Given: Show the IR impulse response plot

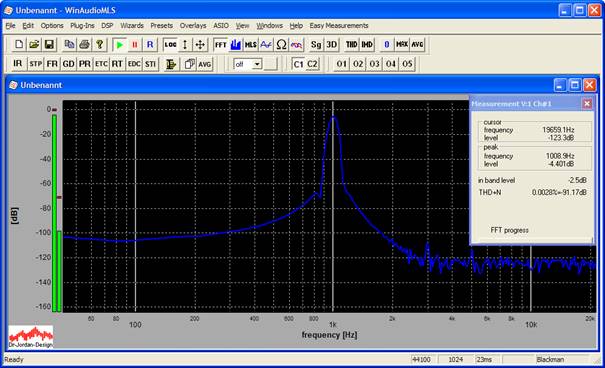Looking at the screenshot, I should coord(18,64).
